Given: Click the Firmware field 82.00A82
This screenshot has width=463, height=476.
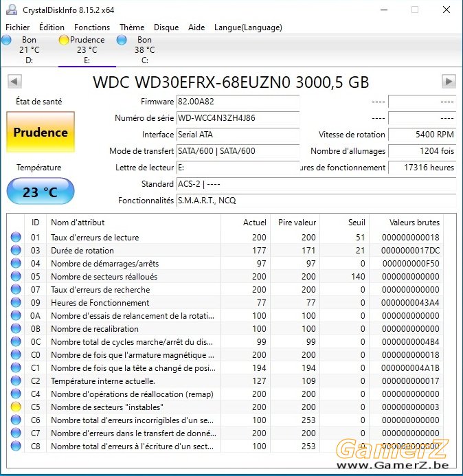Looking at the screenshot, I should 238,102.
